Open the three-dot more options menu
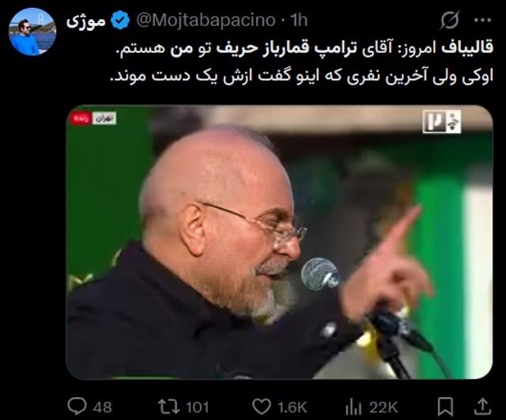 (x=483, y=20)
